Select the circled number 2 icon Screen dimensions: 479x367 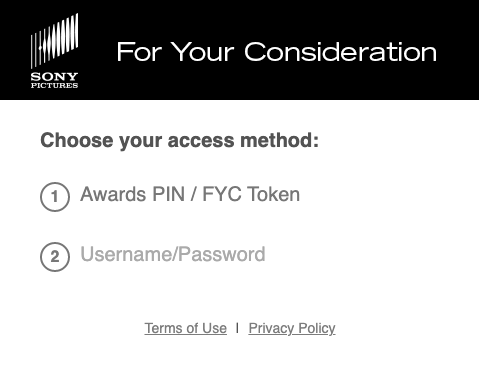[55, 257]
